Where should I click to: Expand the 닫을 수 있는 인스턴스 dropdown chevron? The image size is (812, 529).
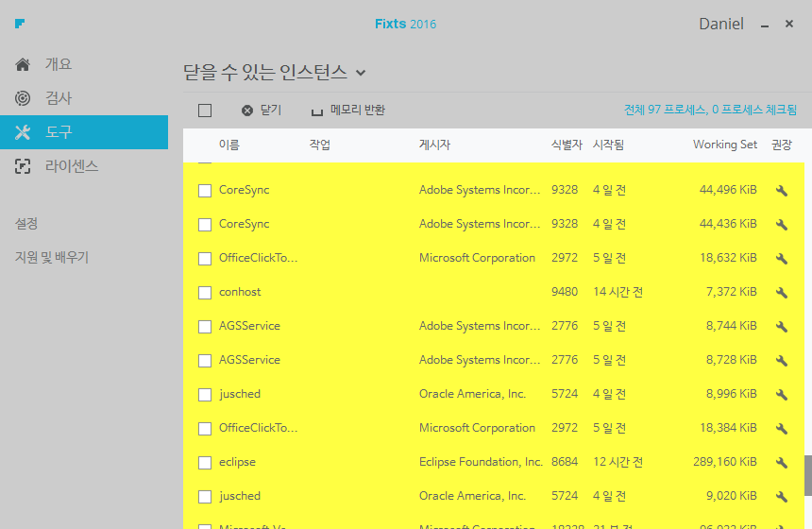[x=361, y=73]
